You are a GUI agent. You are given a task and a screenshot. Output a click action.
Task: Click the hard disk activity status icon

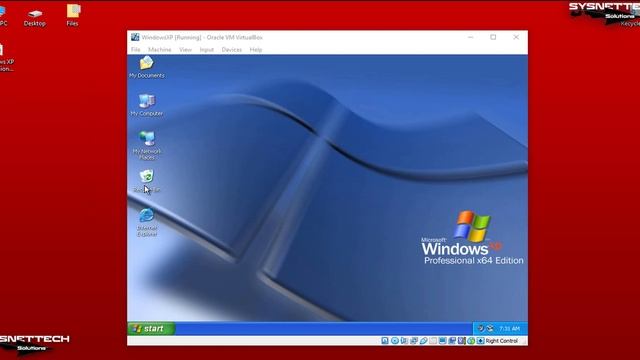coord(385,340)
